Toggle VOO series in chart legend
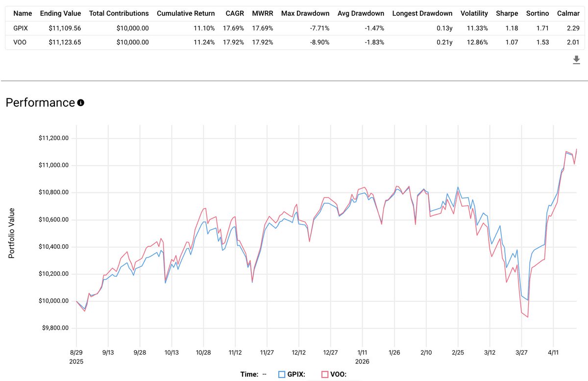Image resolution: width=588 pixels, height=381 pixels. (334, 375)
